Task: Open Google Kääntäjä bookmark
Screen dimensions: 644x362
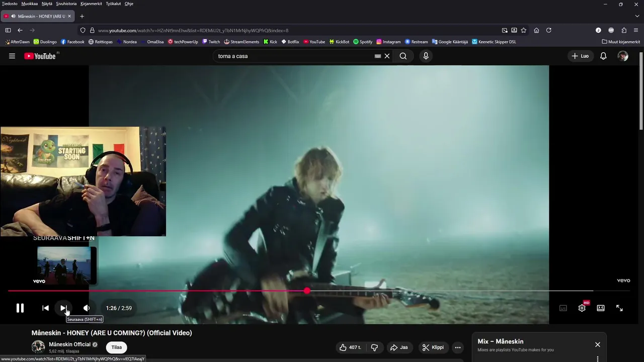Action: tap(450, 42)
